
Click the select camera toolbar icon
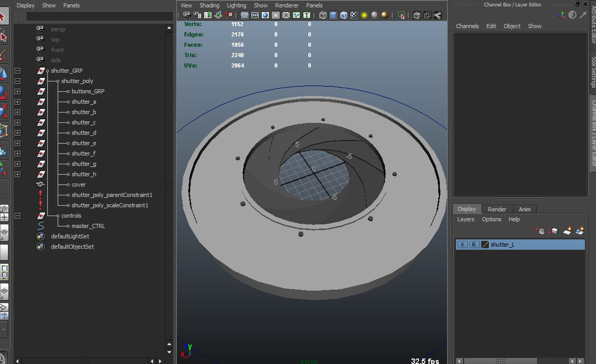click(x=187, y=15)
